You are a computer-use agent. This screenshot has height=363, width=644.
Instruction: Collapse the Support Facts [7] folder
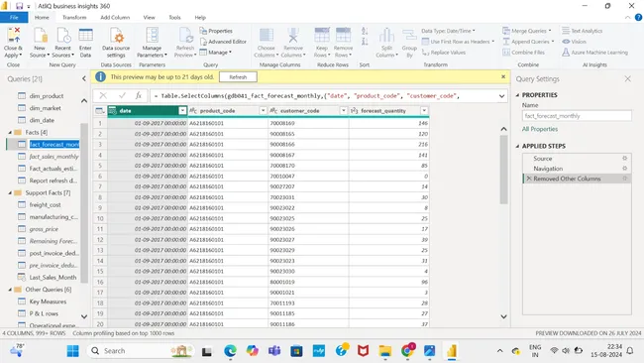tap(10, 192)
